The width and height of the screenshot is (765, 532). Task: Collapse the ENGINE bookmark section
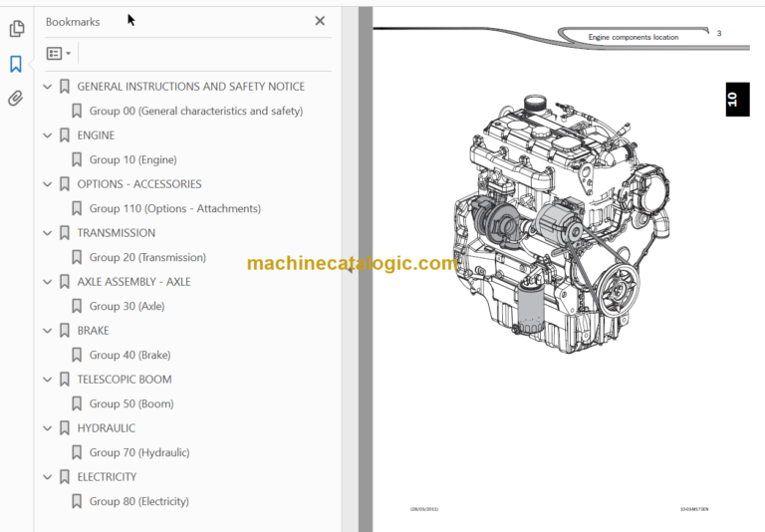48,135
